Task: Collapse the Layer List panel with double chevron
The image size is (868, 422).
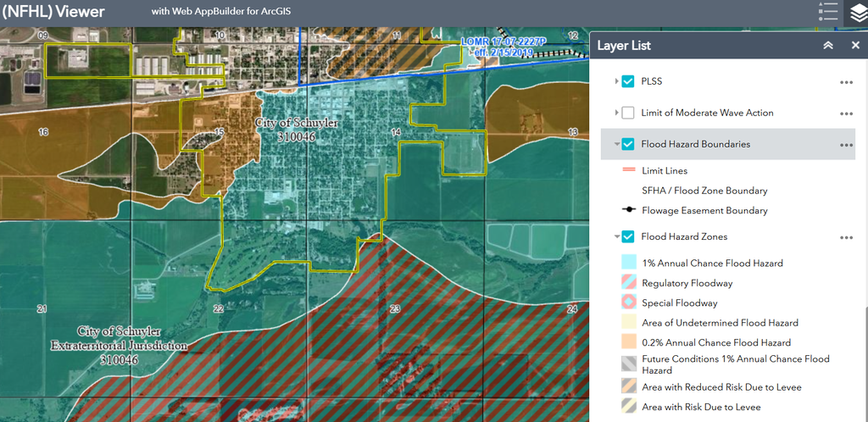Action: click(x=828, y=46)
